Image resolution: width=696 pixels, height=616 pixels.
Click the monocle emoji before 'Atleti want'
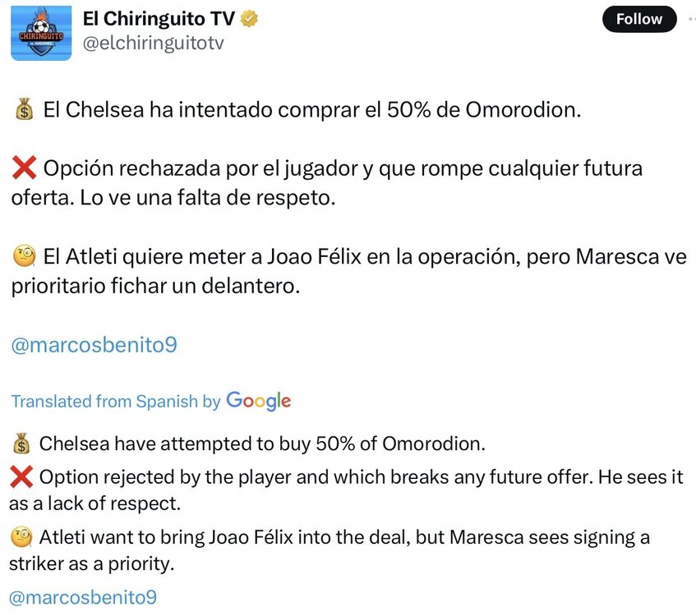[21, 537]
